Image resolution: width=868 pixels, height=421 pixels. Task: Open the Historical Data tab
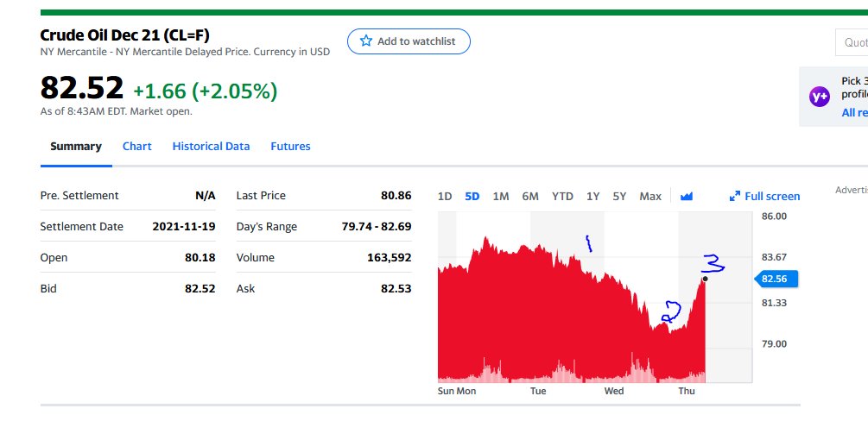tap(211, 147)
